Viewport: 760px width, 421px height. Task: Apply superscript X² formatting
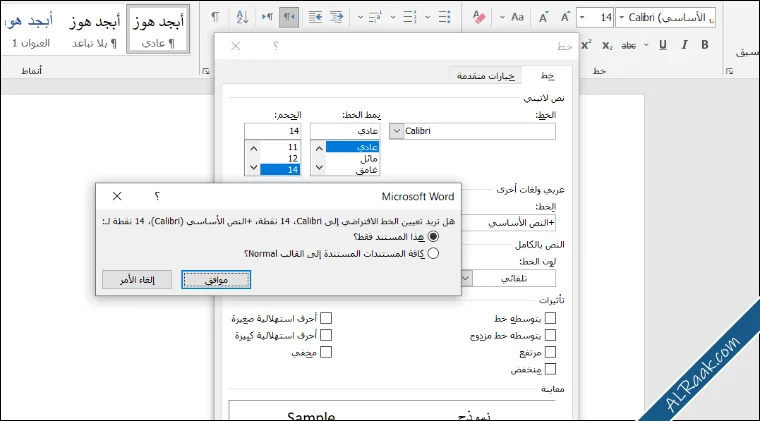(x=586, y=45)
